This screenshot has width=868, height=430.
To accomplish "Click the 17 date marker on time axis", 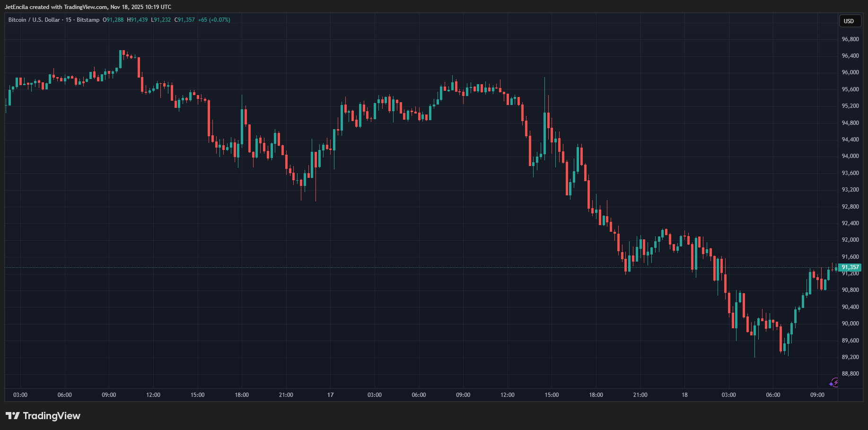I will pyautogui.click(x=330, y=395).
